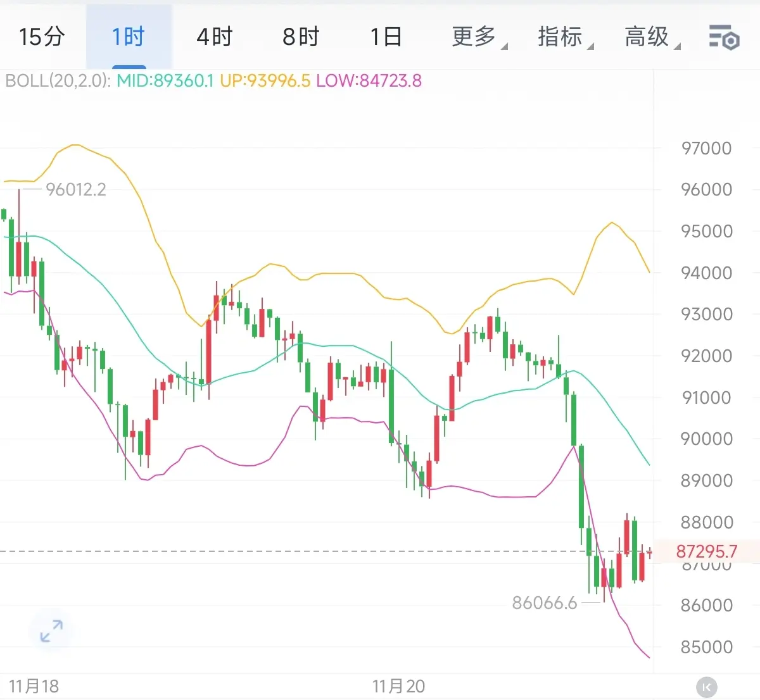This screenshot has width=760, height=700.
Task: Click the 91000 price axis label
Action: coord(707,397)
